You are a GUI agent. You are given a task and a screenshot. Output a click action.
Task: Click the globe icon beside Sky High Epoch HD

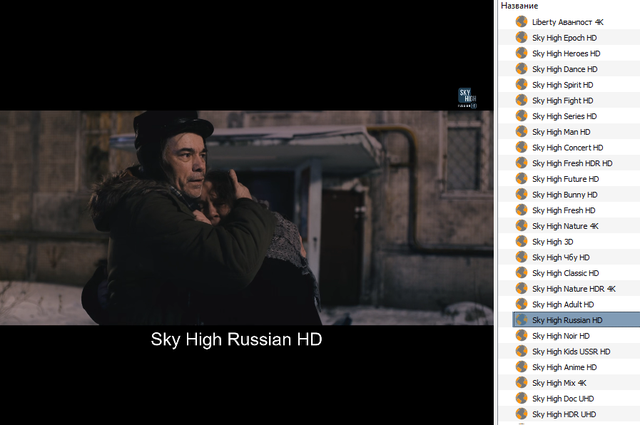(521, 38)
